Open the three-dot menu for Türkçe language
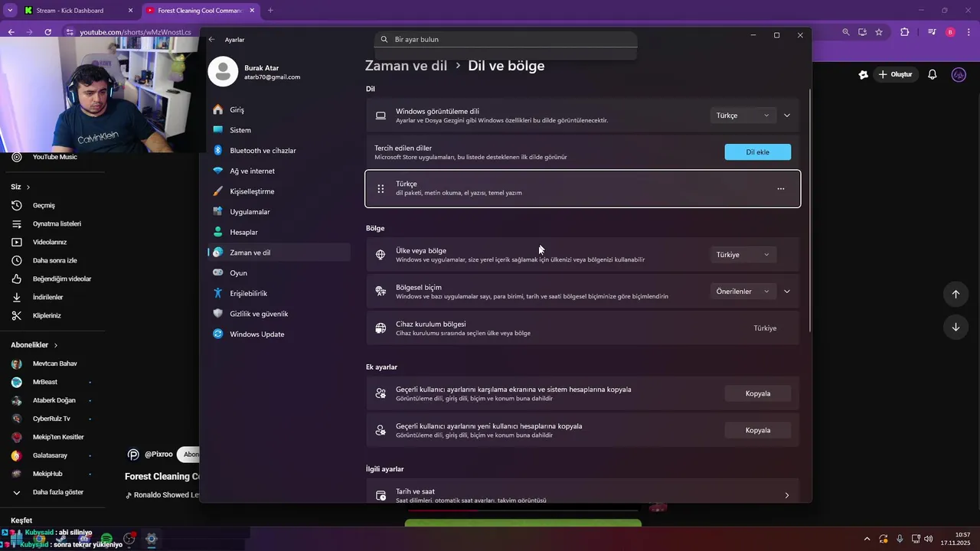 click(x=781, y=189)
